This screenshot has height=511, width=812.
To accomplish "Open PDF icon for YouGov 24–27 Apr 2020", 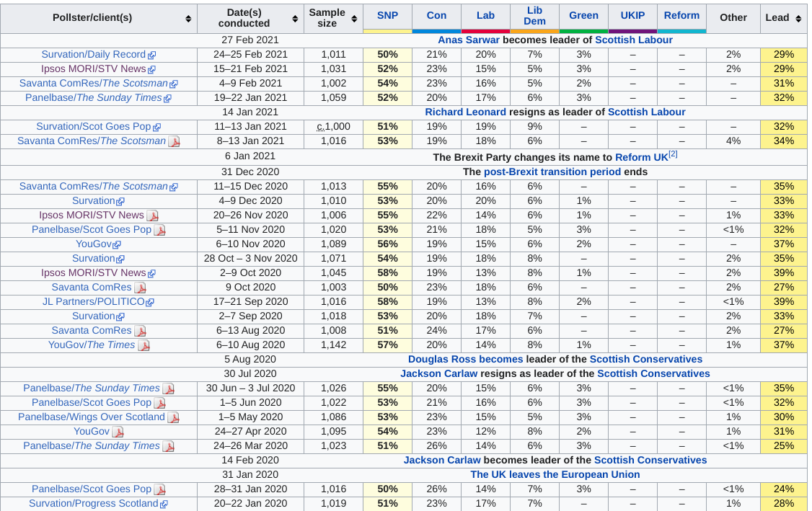I will 118,432.
